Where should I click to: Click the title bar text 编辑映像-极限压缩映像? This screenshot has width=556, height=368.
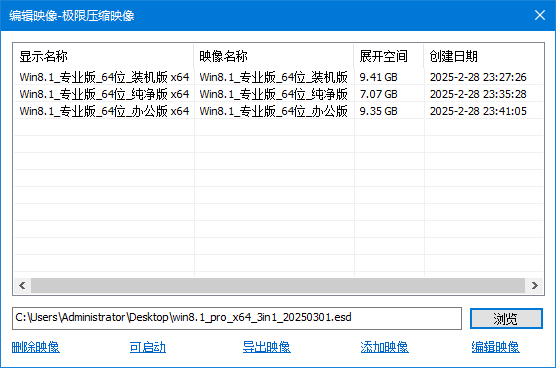(72, 16)
